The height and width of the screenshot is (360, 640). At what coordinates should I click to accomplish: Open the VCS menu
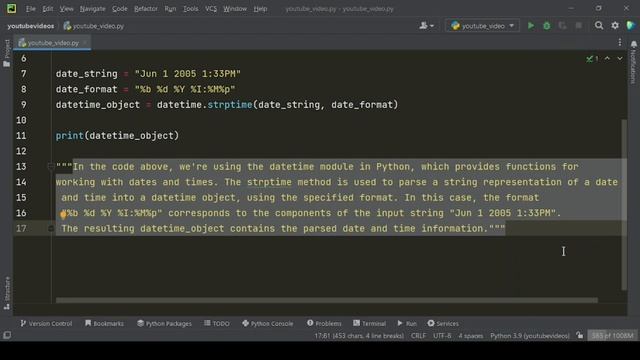211,9
